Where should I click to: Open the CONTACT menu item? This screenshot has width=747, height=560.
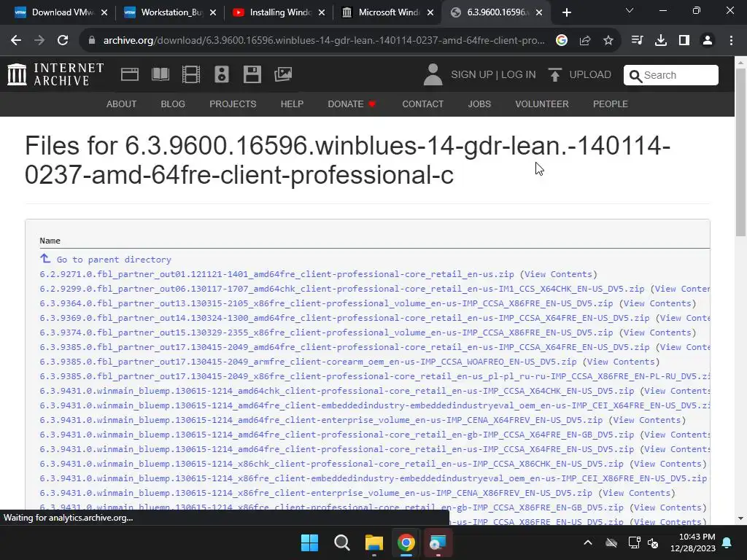(422, 104)
